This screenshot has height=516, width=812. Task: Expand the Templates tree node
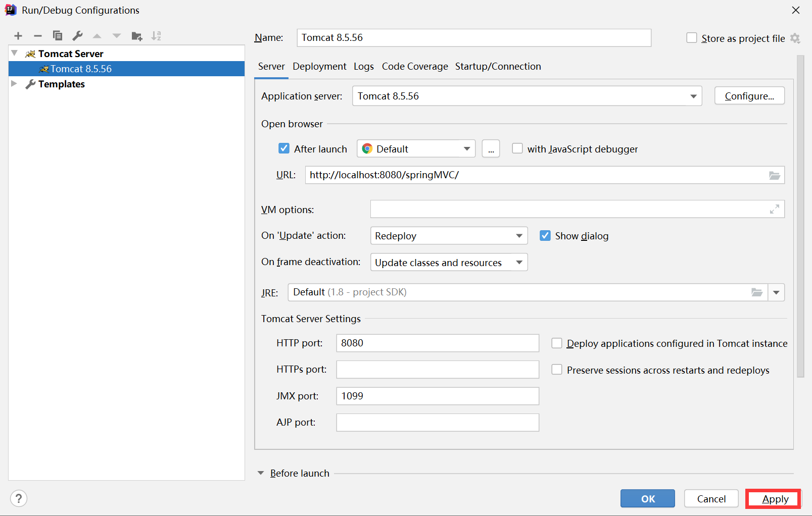point(14,83)
